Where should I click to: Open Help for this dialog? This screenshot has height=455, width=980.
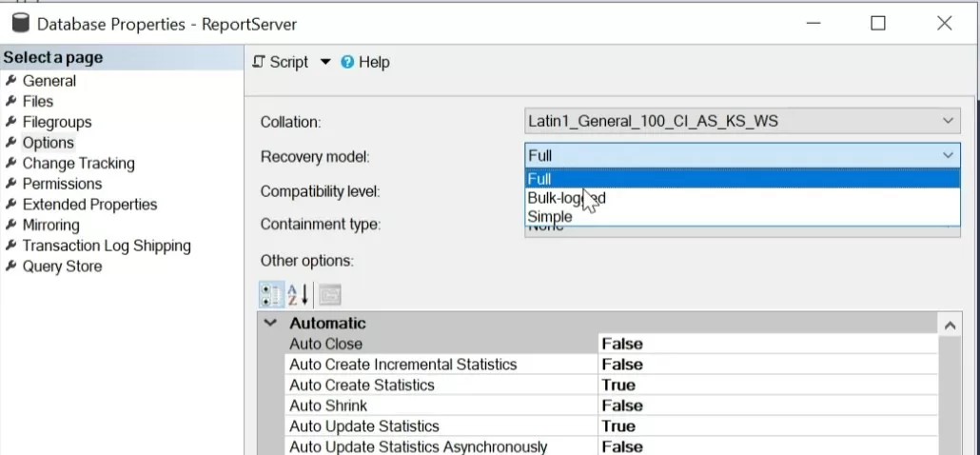click(365, 62)
